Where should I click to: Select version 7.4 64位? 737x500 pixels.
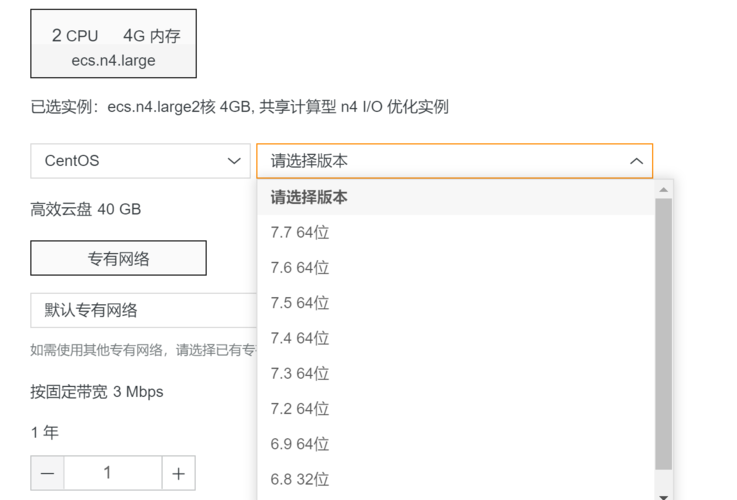tap(456, 338)
